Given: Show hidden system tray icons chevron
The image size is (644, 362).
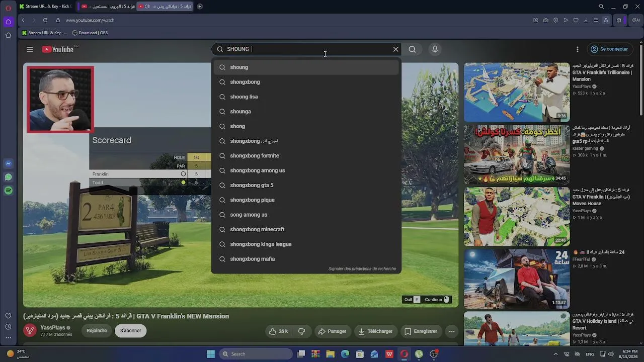Looking at the screenshot, I should coord(555,354).
